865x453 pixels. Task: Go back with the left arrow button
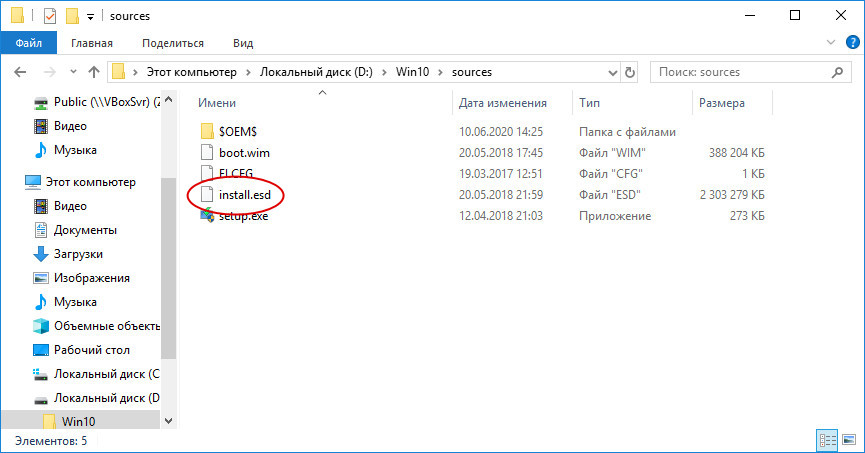click(20, 72)
